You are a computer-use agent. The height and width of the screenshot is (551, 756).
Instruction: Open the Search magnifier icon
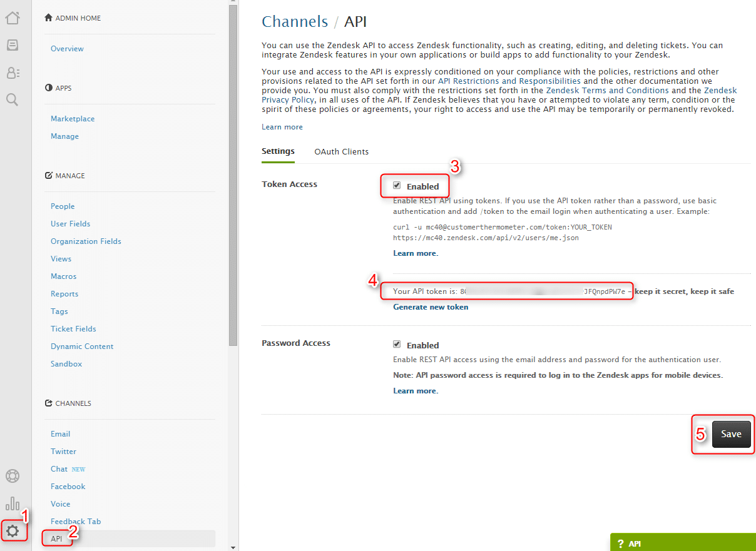point(13,99)
